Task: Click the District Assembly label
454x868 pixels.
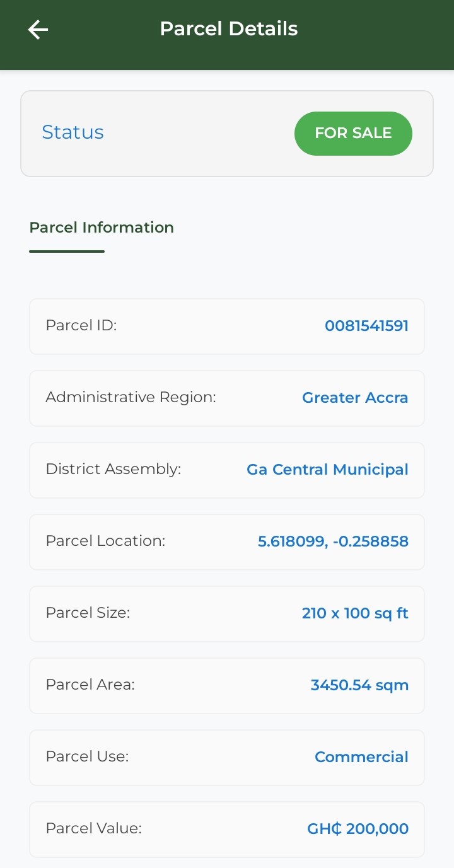Action: tap(113, 469)
